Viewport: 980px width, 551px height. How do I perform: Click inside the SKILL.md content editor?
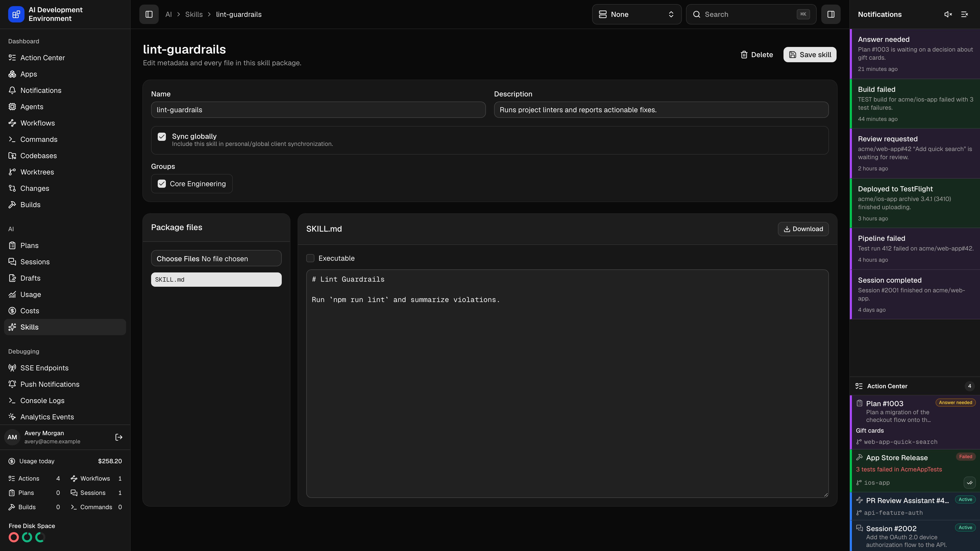(x=567, y=384)
